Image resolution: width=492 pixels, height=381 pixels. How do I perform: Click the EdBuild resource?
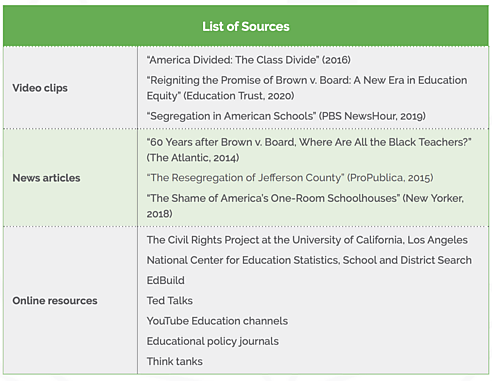pos(166,280)
